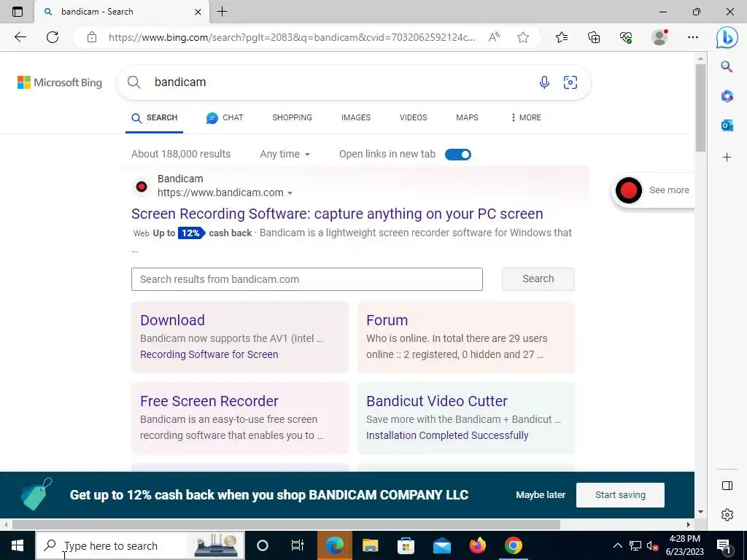
Task: Open Screen Recording Software result link
Action: pyautogui.click(x=337, y=214)
